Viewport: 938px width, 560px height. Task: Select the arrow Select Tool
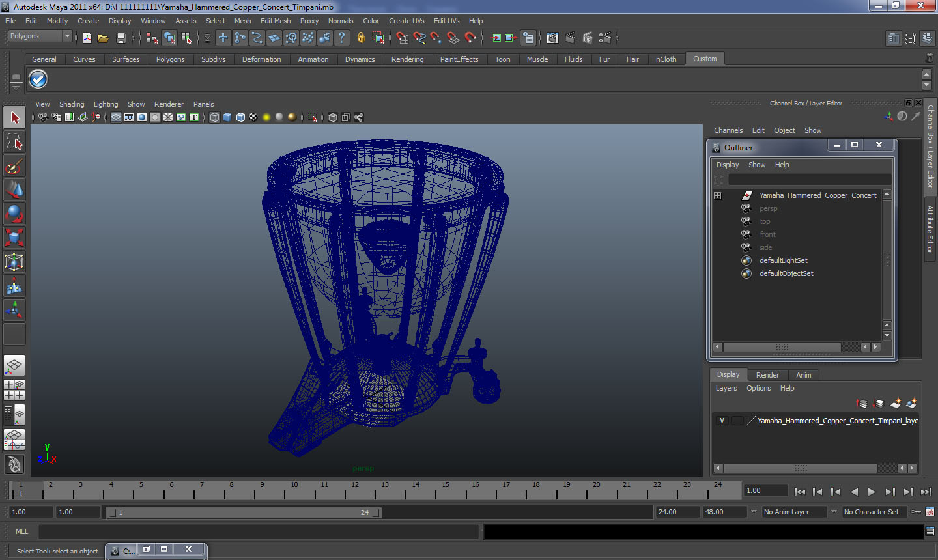click(14, 118)
